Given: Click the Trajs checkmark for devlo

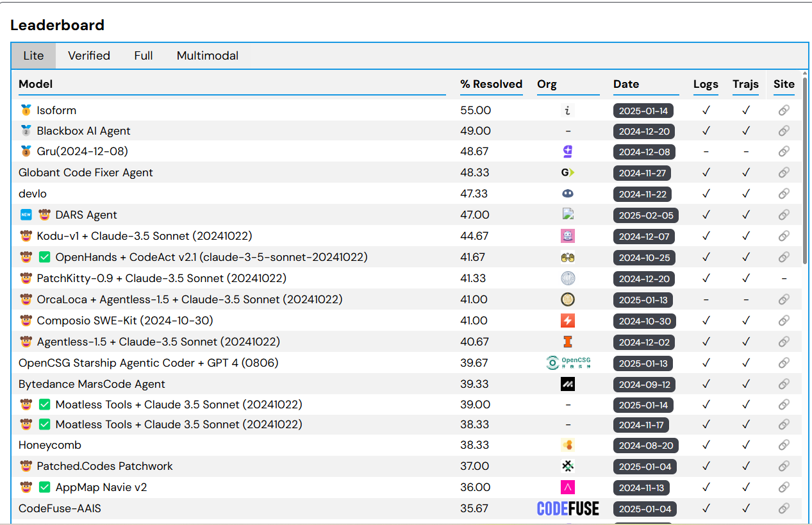Looking at the screenshot, I should click(x=745, y=194).
